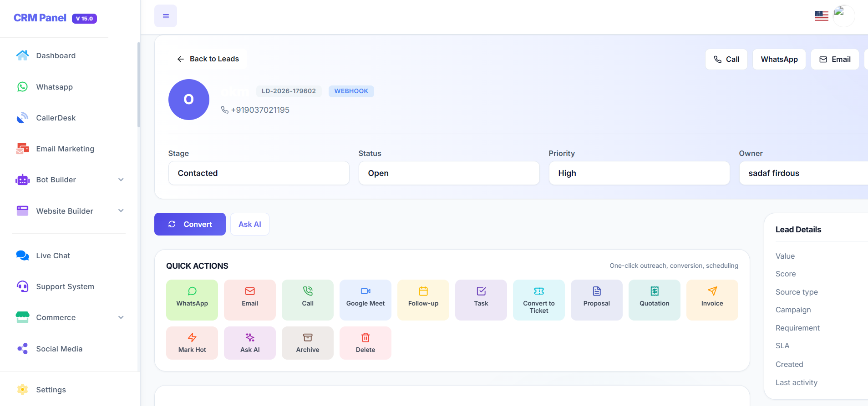868x406 pixels.
Task: Click the header Call button
Action: [x=726, y=60]
